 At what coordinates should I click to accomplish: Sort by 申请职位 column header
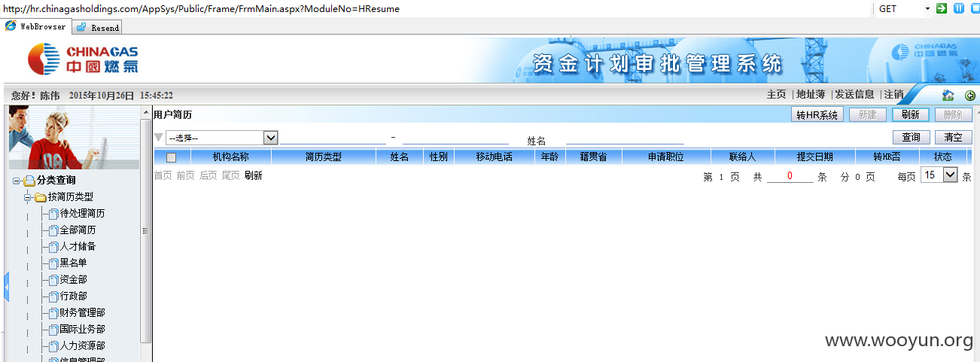click(665, 157)
